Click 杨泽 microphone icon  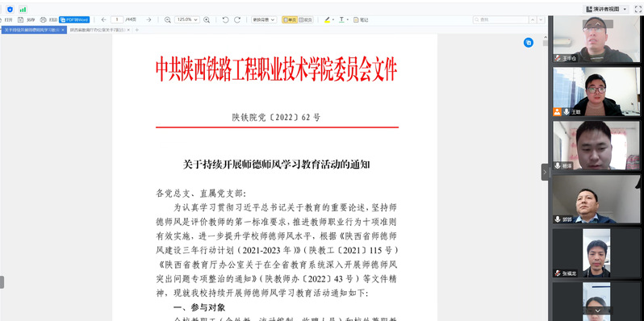click(x=558, y=165)
